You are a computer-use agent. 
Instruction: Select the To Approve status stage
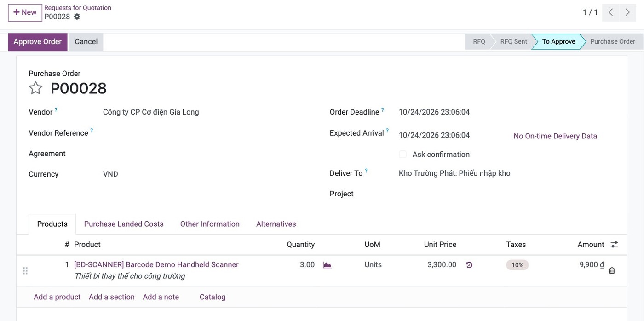point(558,41)
